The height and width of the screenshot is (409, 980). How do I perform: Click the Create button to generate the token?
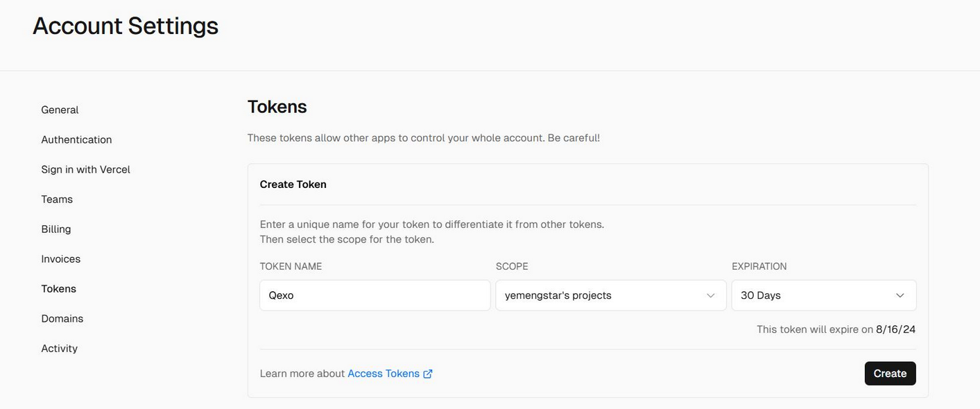[x=890, y=374]
